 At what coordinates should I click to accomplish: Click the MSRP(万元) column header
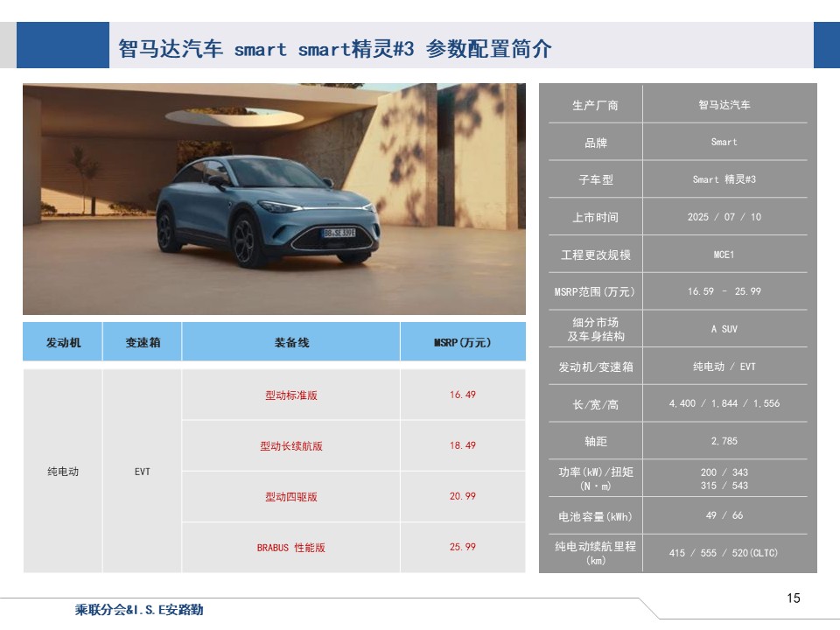coord(462,342)
